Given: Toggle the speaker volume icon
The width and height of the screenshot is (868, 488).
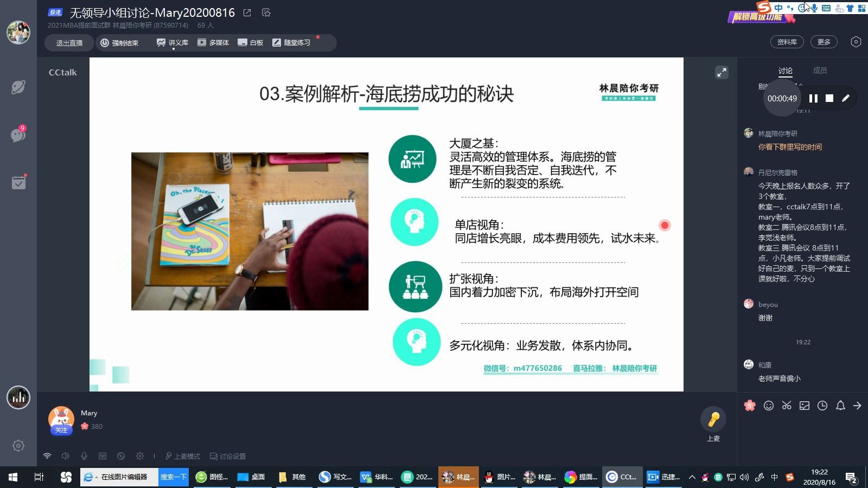Looking at the screenshot, I should (x=66, y=456).
